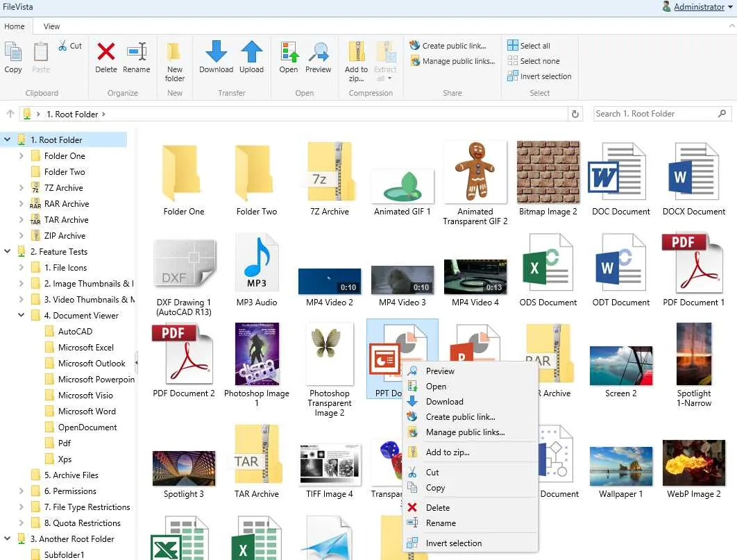Click the Preview magnifier ribbon button
The height and width of the screenshot is (560, 737).
(319, 57)
